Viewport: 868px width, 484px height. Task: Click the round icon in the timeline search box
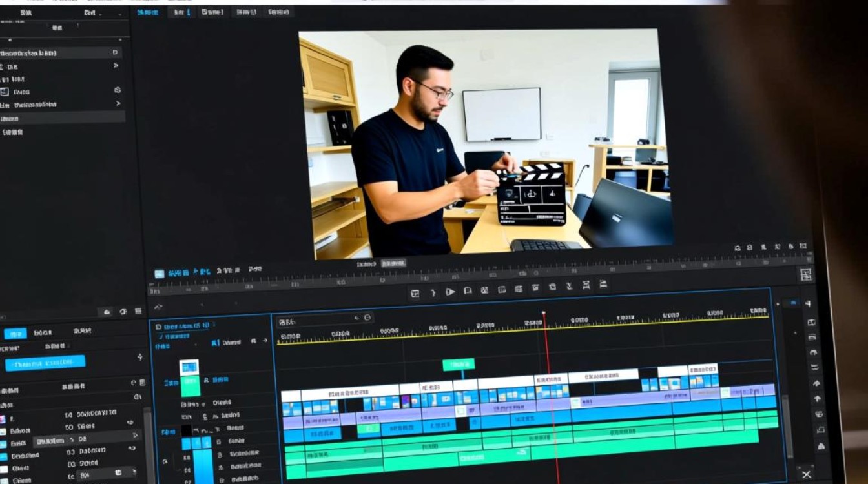(367, 318)
